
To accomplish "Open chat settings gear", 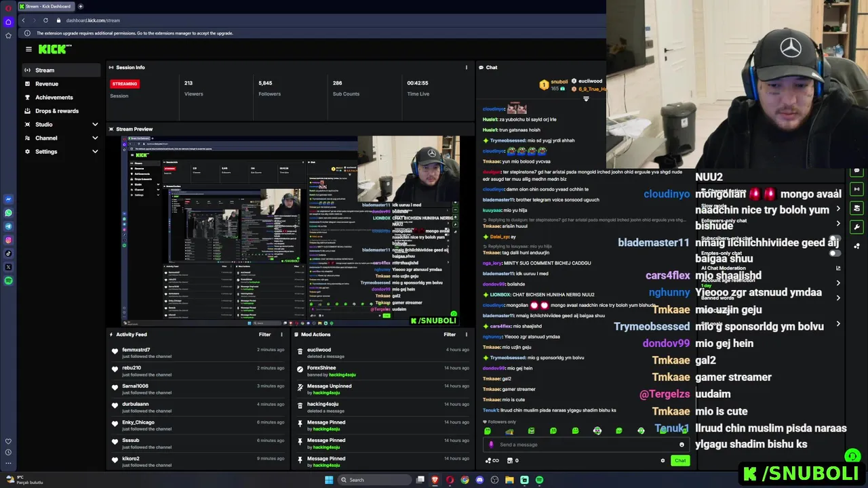I will (x=663, y=460).
